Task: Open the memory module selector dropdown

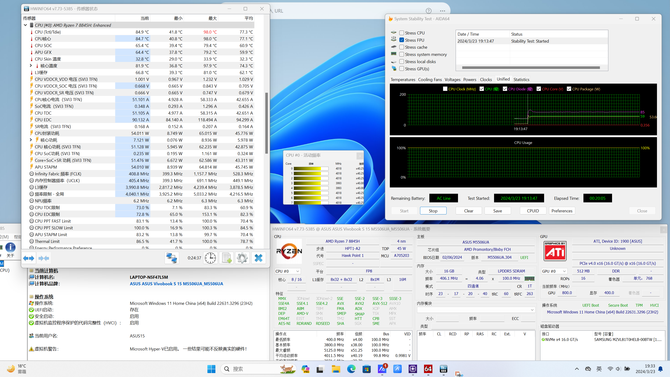Action: 476,309
